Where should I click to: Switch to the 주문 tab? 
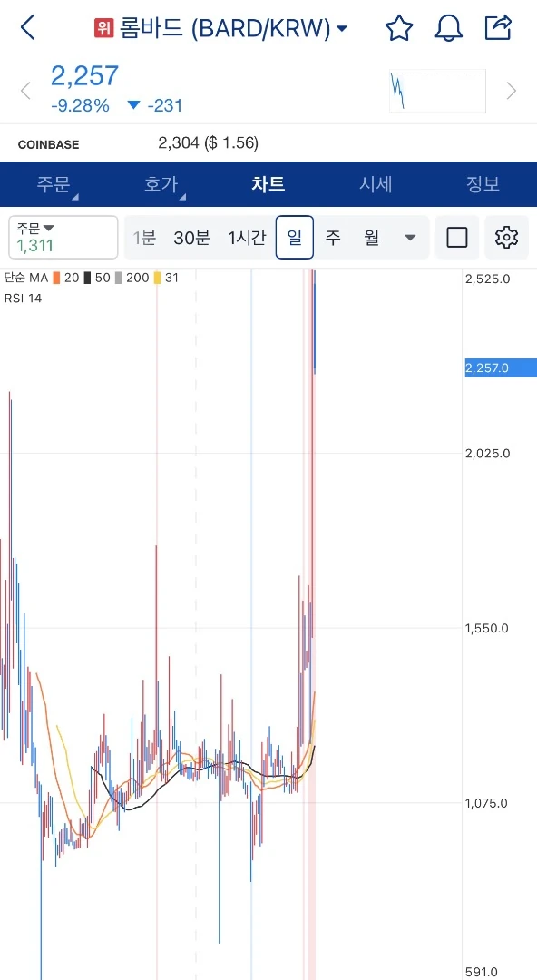click(x=54, y=184)
